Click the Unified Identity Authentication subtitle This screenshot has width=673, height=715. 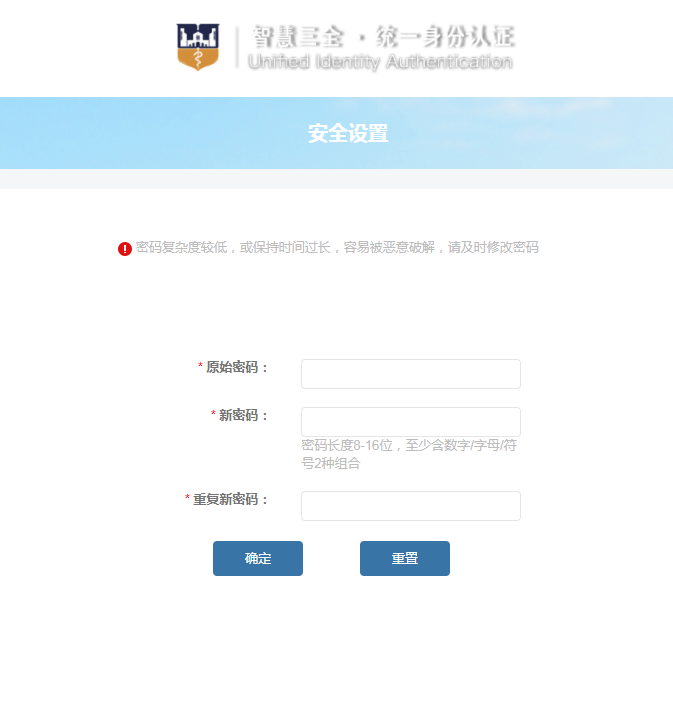coord(379,62)
